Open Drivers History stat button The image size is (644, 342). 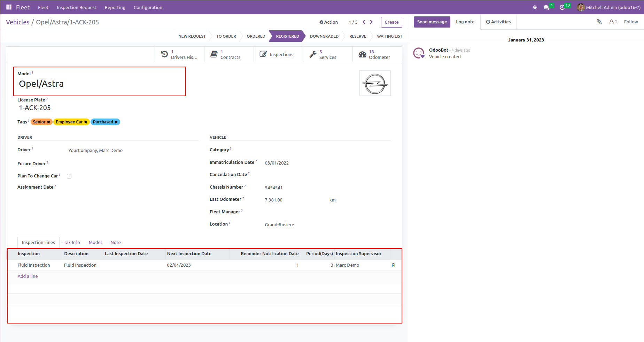179,54
